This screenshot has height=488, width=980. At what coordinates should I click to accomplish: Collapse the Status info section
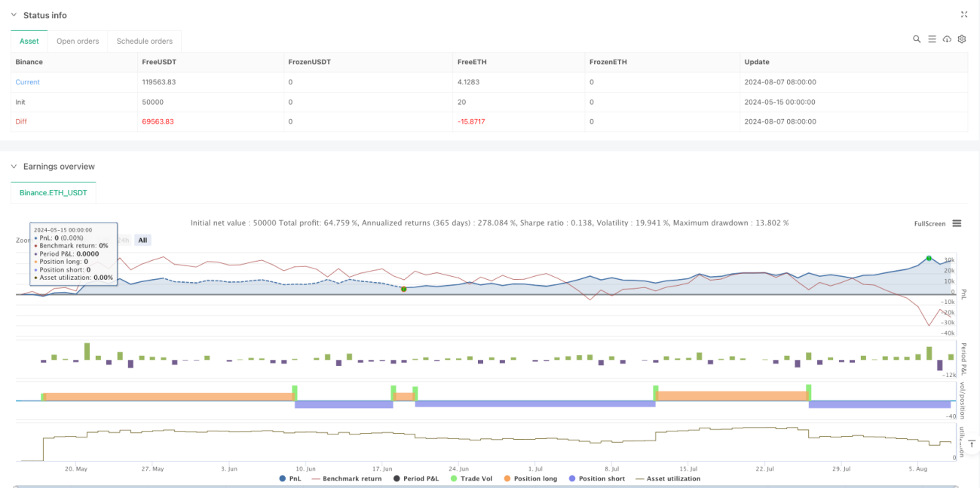pyautogui.click(x=14, y=15)
